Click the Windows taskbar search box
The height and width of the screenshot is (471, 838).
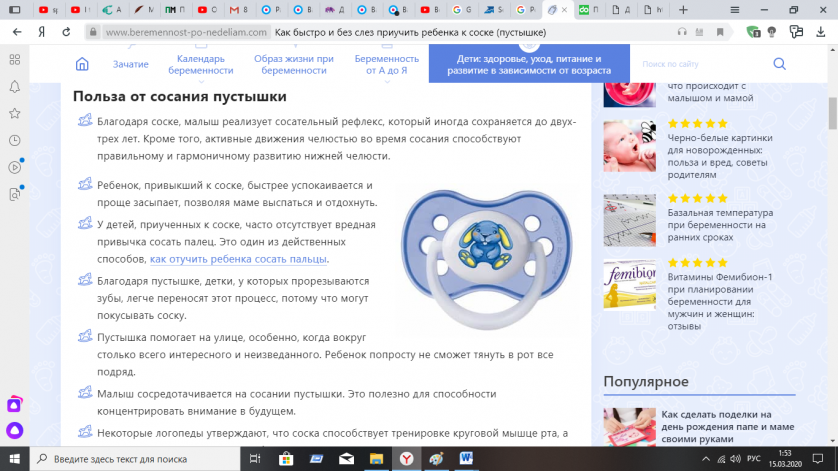(x=135, y=459)
